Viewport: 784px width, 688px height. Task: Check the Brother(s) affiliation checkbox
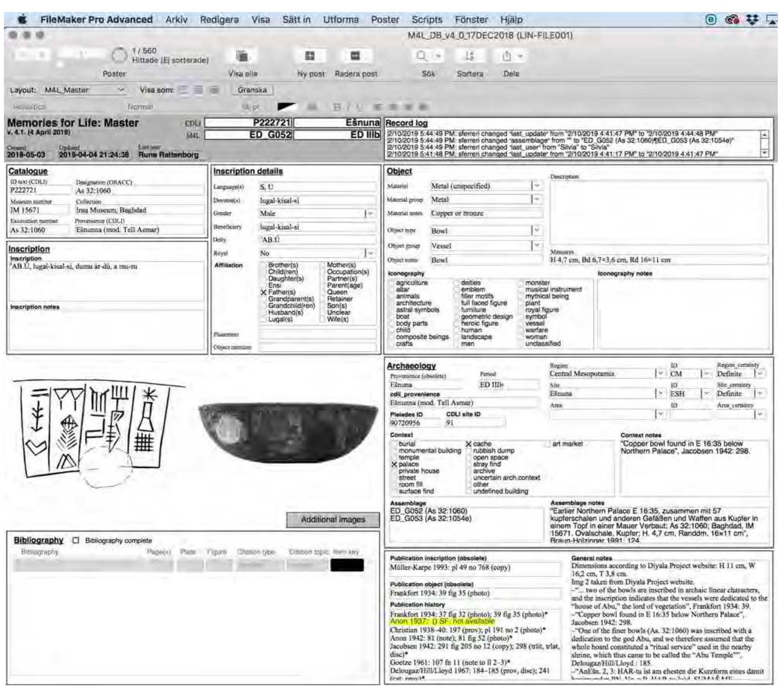[x=263, y=265]
